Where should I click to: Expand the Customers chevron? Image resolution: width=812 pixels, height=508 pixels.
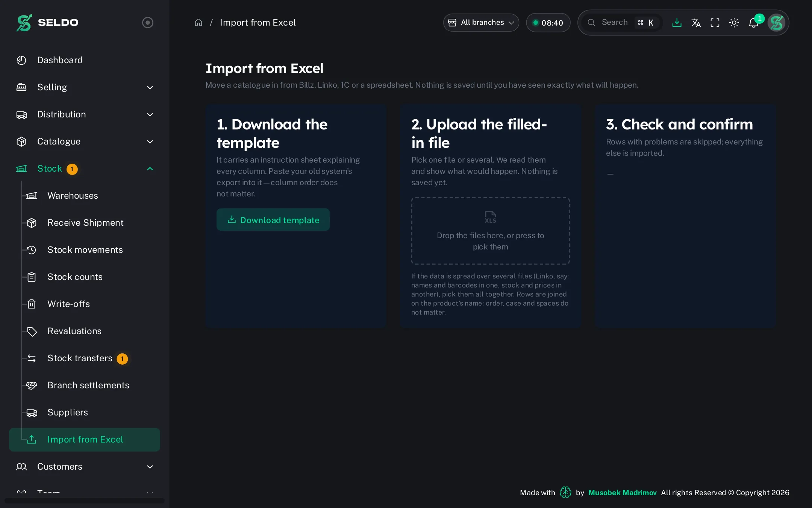[x=150, y=467]
